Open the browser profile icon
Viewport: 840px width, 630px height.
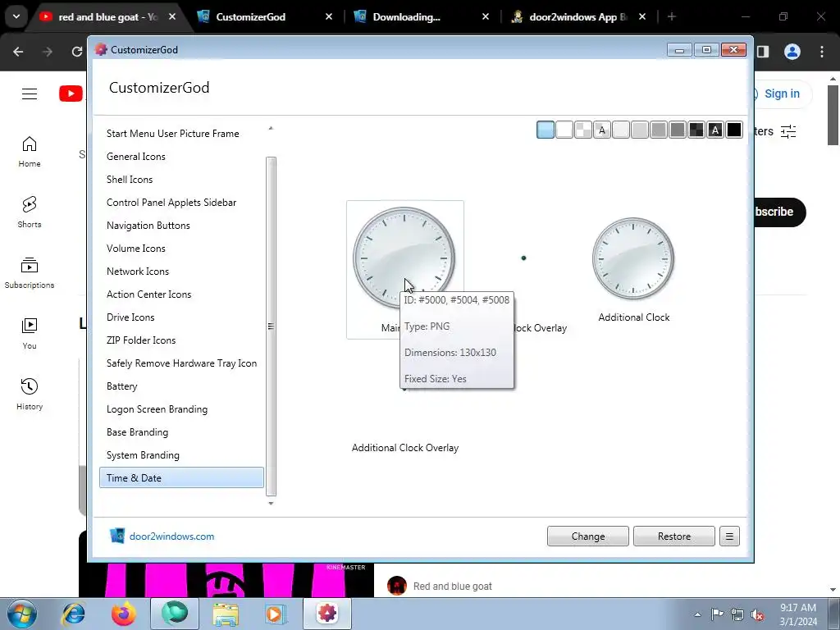click(792, 52)
